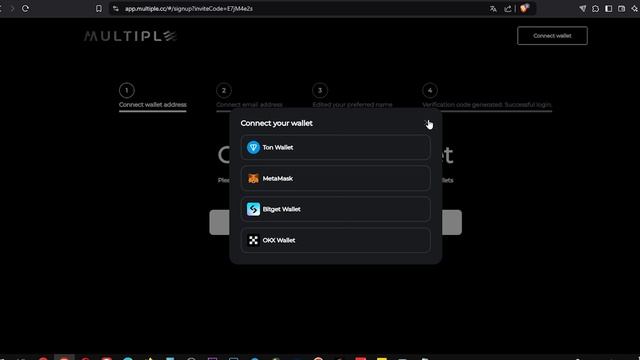
Task: Click the OKX checkered logo icon
Action: 253,240
